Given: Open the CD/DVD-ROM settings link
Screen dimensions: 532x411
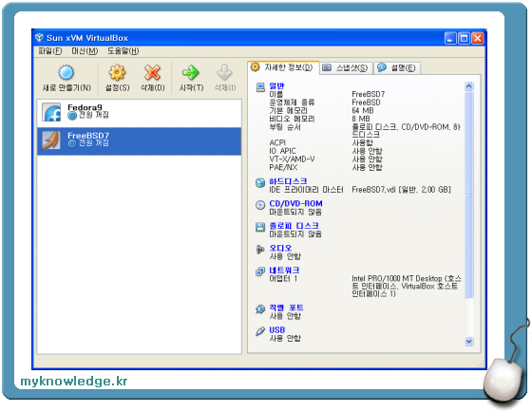Looking at the screenshot, I should pyautogui.click(x=295, y=203).
